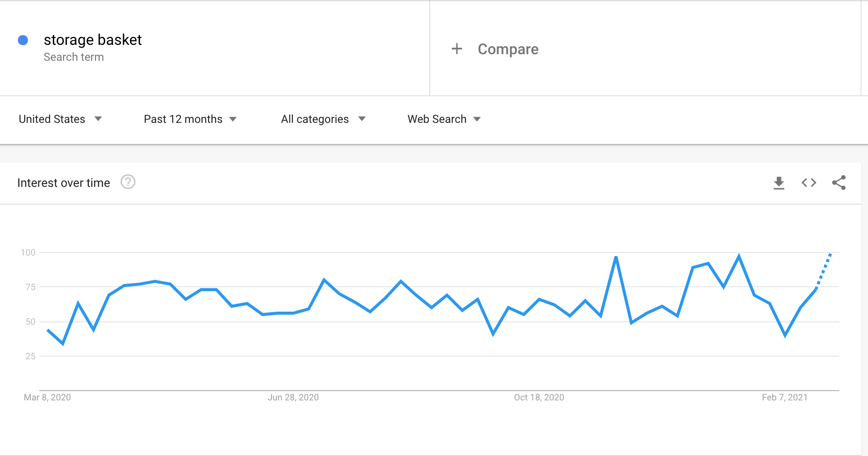Click the Mar 8, 2020 axis label
The width and height of the screenshot is (868, 456).
[47, 397]
